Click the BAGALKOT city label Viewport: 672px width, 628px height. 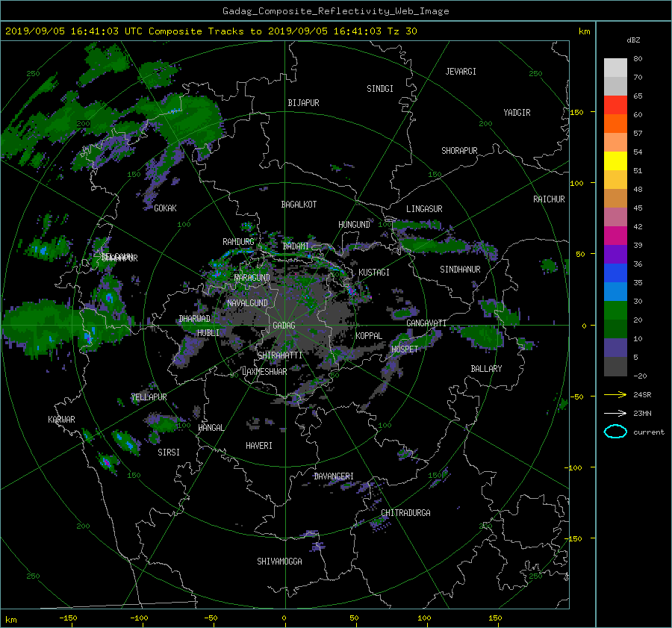[299, 205]
